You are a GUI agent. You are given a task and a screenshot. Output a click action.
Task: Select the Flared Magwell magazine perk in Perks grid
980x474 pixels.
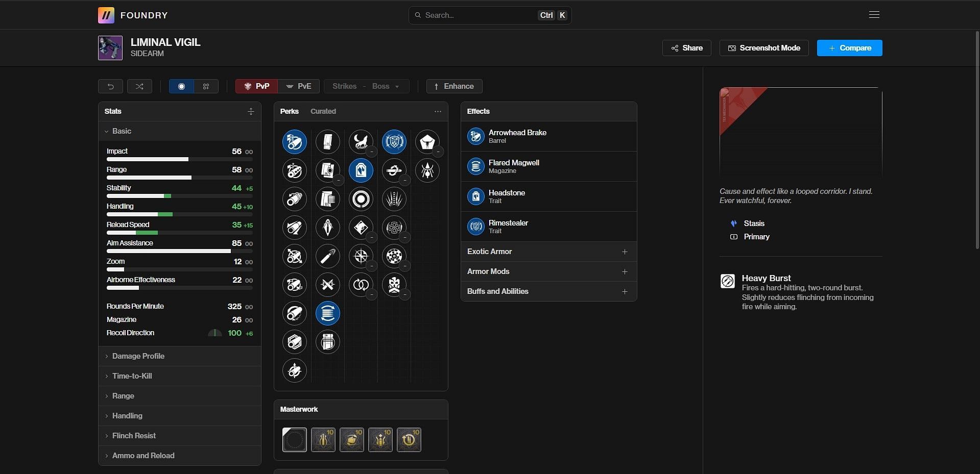pyautogui.click(x=328, y=313)
